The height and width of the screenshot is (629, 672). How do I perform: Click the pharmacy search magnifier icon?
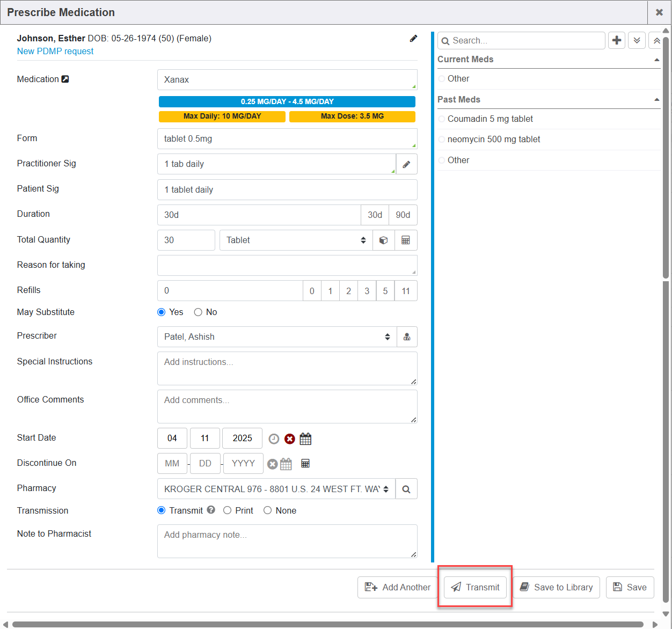[x=406, y=489]
